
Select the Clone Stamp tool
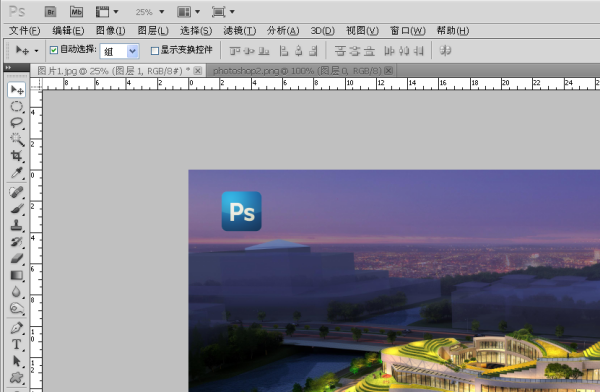pos(17,225)
